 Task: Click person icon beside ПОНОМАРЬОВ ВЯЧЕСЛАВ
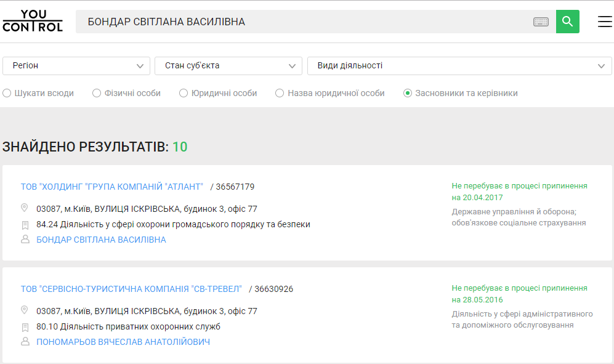(x=25, y=342)
